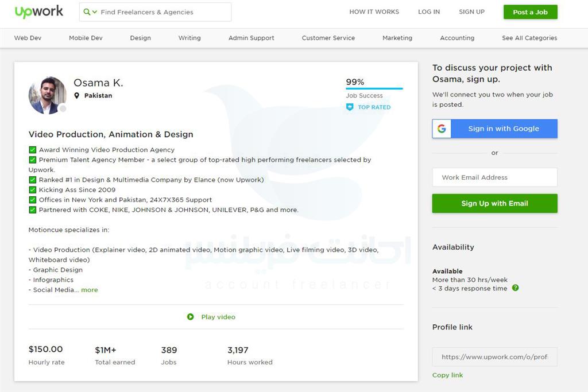Screen dimensions: 588x392
Task: Click the response time help question icon
Action: pyautogui.click(x=515, y=288)
